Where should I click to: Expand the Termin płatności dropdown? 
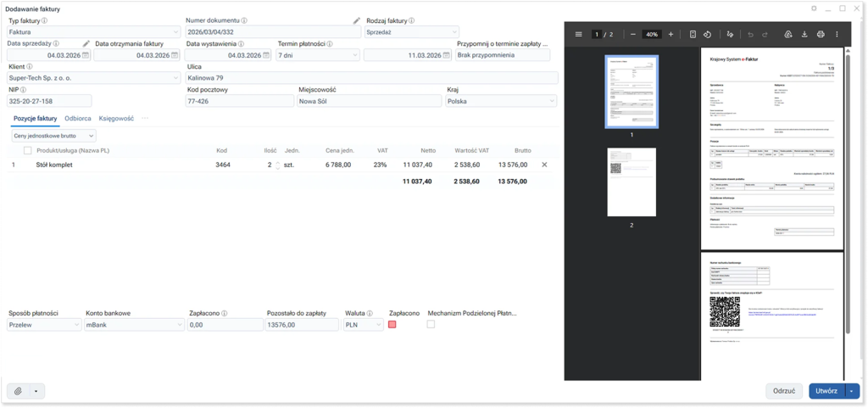[x=318, y=55]
